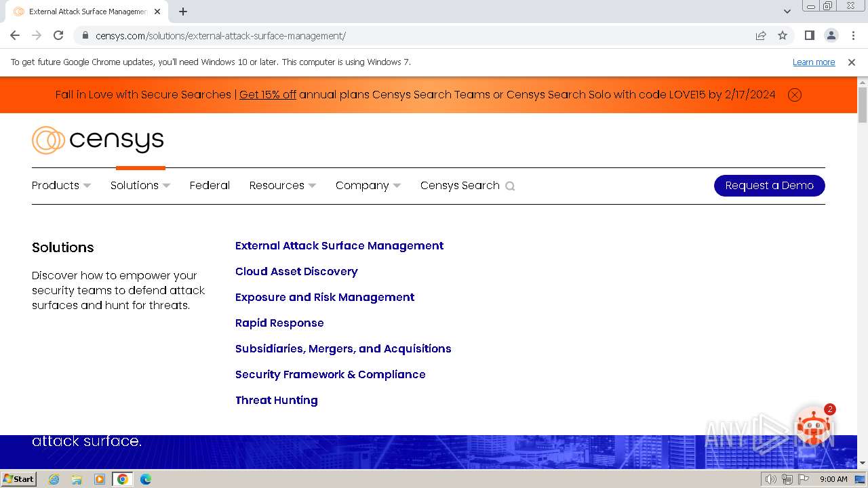
Task: Click Learn more about Chrome updates
Action: pos(814,62)
